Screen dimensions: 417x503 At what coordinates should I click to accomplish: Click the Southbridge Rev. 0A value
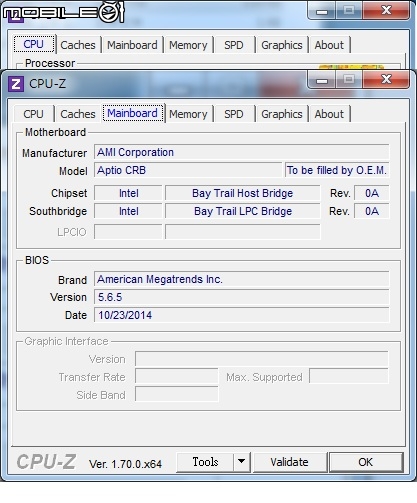(372, 211)
